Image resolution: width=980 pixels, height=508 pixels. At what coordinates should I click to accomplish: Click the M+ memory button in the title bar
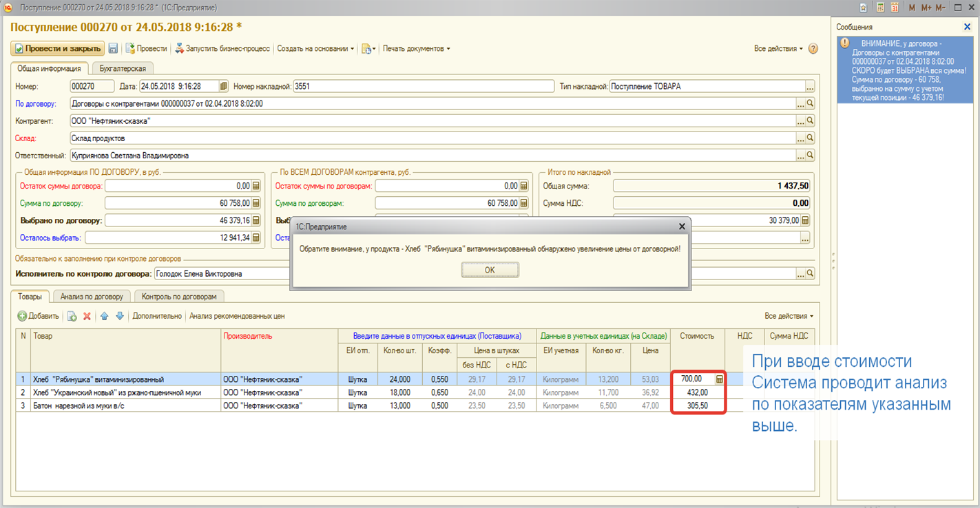pyautogui.click(x=926, y=8)
